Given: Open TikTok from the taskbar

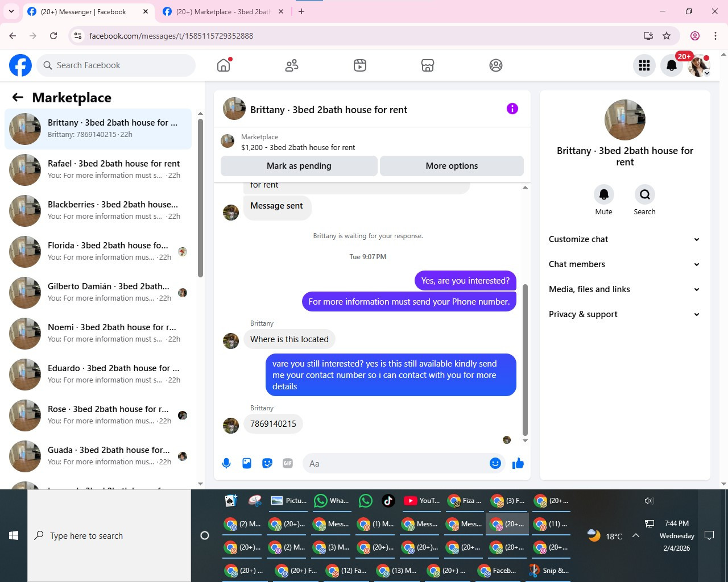Looking at the screenshot, I should coord(388,501).
